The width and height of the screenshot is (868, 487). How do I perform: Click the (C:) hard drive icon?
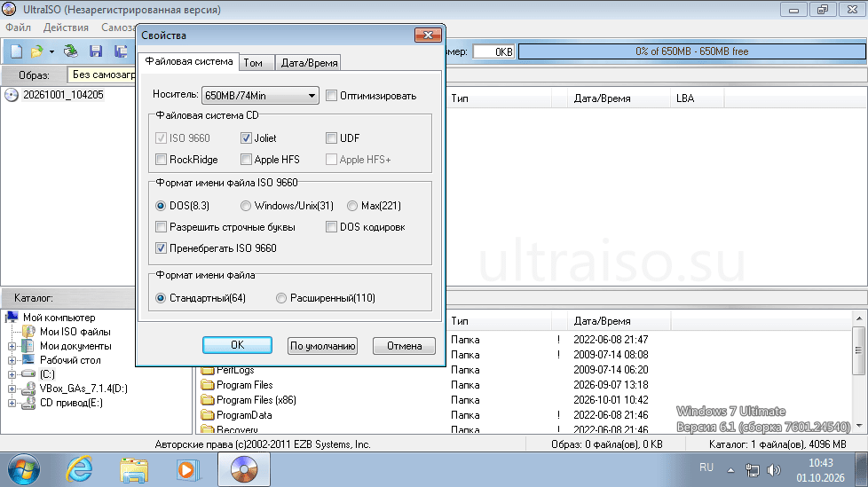pos(28,374)
